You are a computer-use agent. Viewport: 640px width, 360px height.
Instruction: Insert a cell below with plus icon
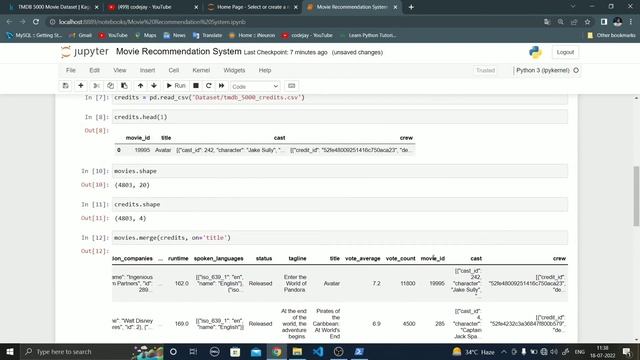[x=81, y=86]
